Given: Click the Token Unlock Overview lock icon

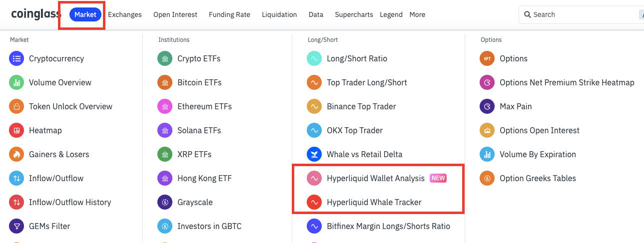Looking at the screenshot, I should tap(16, 106).
